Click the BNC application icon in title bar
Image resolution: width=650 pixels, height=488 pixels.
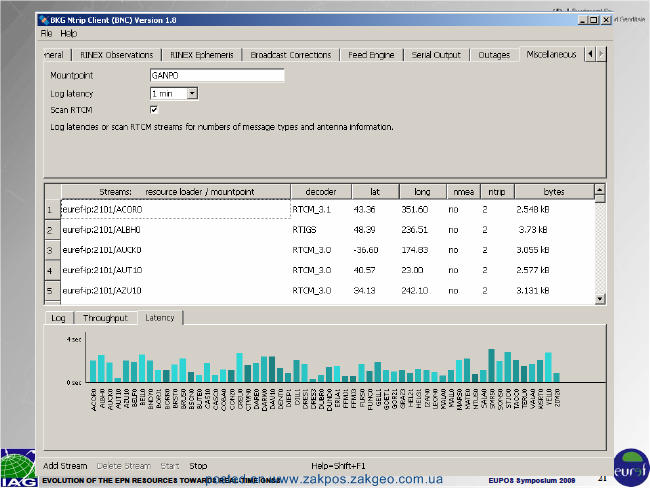coord(44,20)
